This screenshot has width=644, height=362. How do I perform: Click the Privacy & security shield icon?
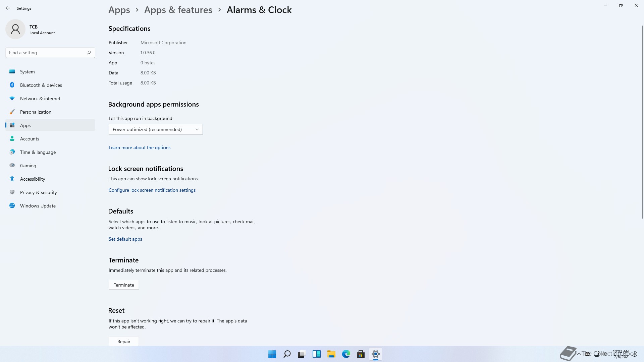pyautogui.click(x=12, y=192)
